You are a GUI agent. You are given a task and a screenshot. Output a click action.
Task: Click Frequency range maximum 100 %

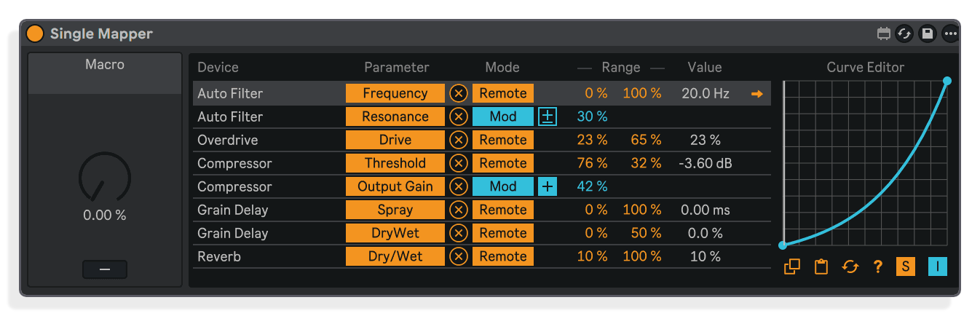click(641, 93)
